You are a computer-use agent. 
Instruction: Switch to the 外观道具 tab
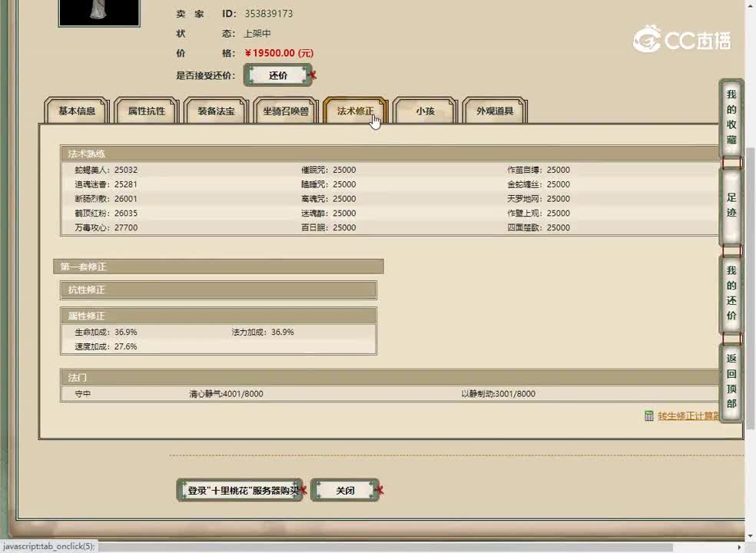495,111
